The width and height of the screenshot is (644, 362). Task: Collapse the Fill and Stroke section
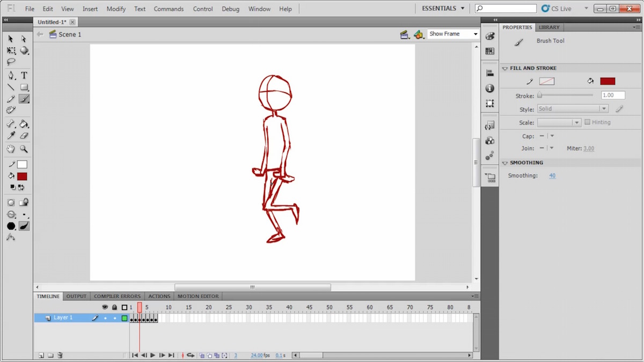point(505,69)
